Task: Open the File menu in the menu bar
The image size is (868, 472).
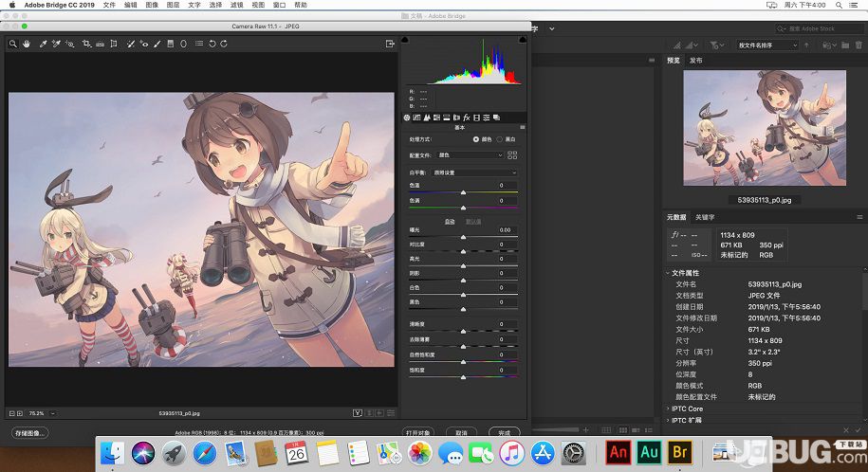Action: (x=110, y=5)
